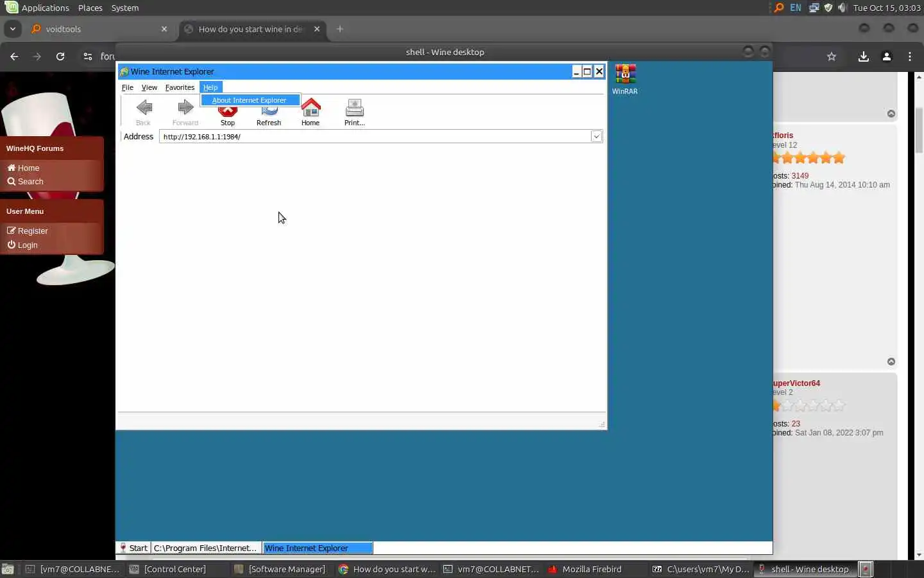Close the Help menu by clicking Help
Viewport: 924px width, 578px height.
[210, 87]
